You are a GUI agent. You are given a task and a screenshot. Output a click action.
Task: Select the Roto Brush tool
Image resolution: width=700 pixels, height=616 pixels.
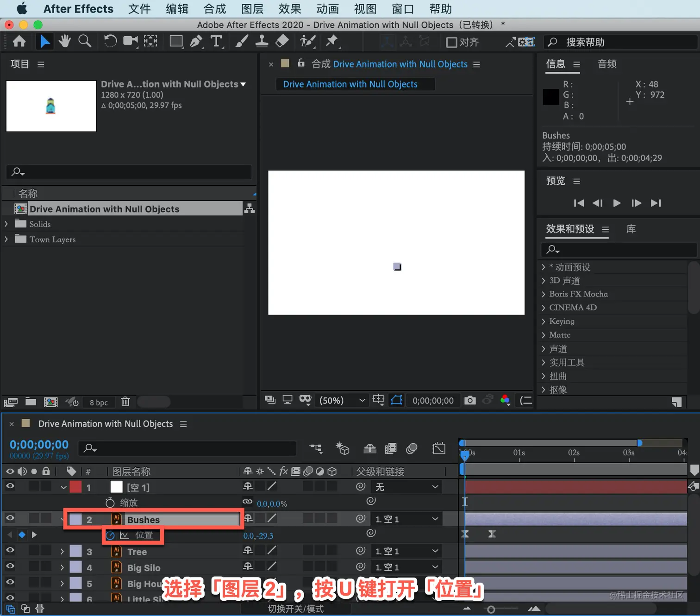tap(307, 41)
